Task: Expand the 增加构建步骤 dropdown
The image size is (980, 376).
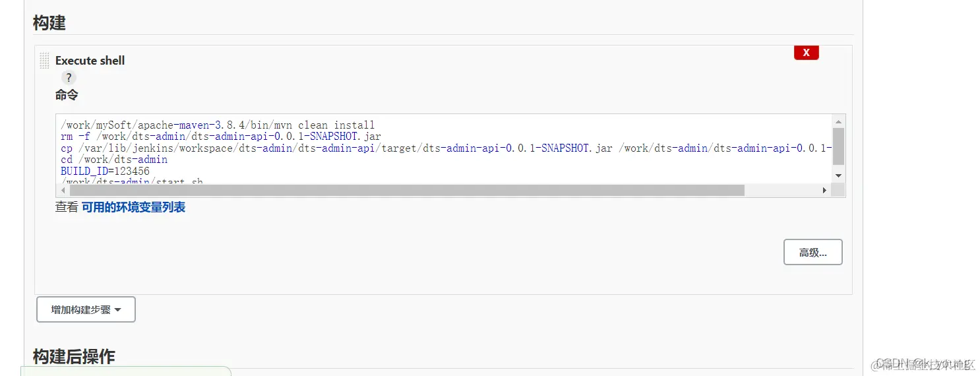Action: 86,309
